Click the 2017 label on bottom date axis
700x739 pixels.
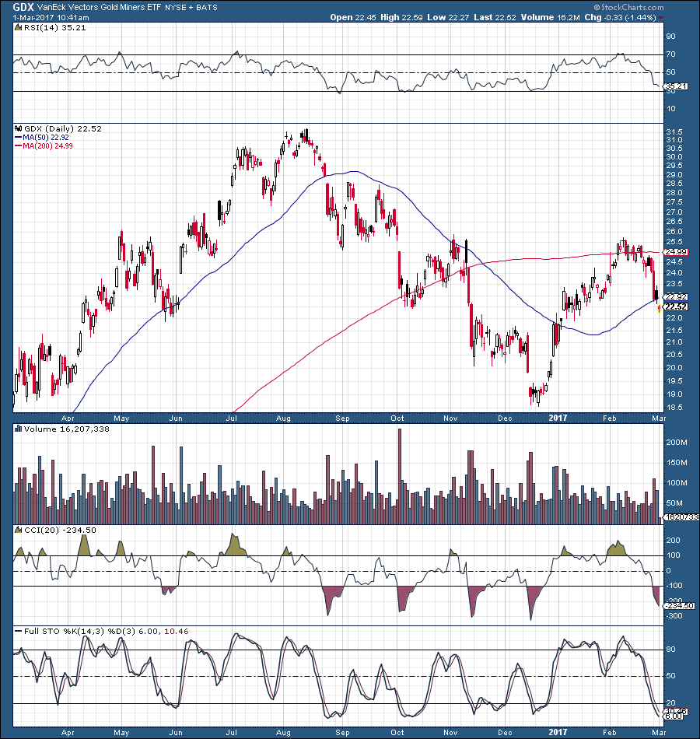click(558, 733)
